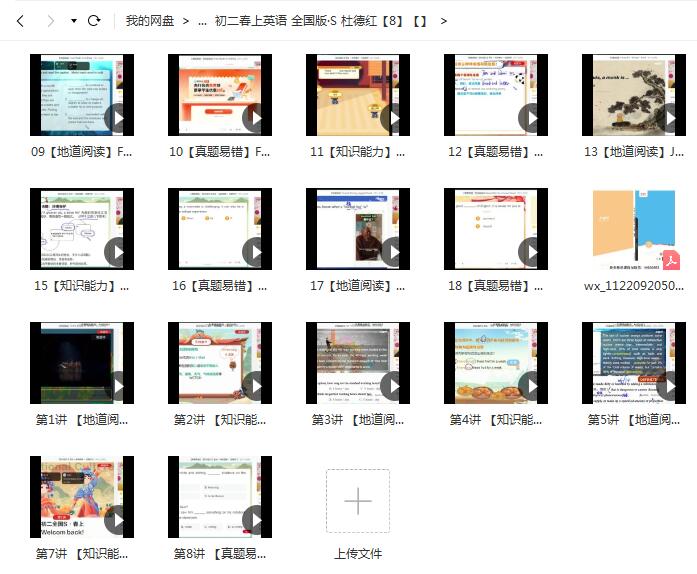
Task: Select file name 12【真题易错】
Action: [x=496, y=152]
